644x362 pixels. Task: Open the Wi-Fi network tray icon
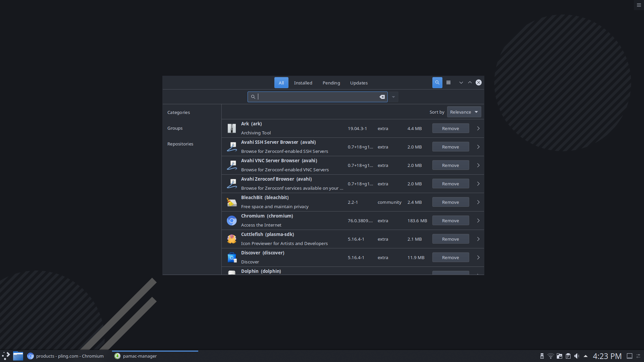coord(550,356)
